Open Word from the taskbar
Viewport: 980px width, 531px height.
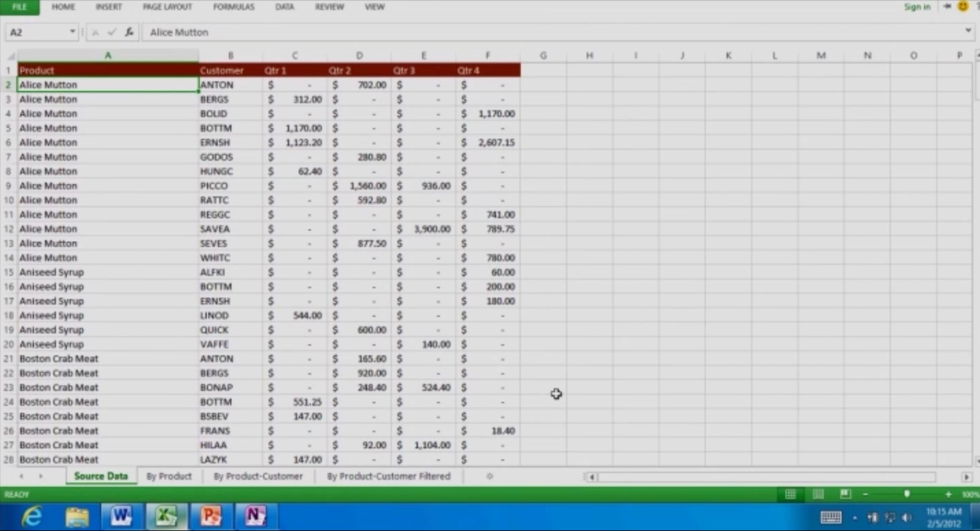click(121, 516)
